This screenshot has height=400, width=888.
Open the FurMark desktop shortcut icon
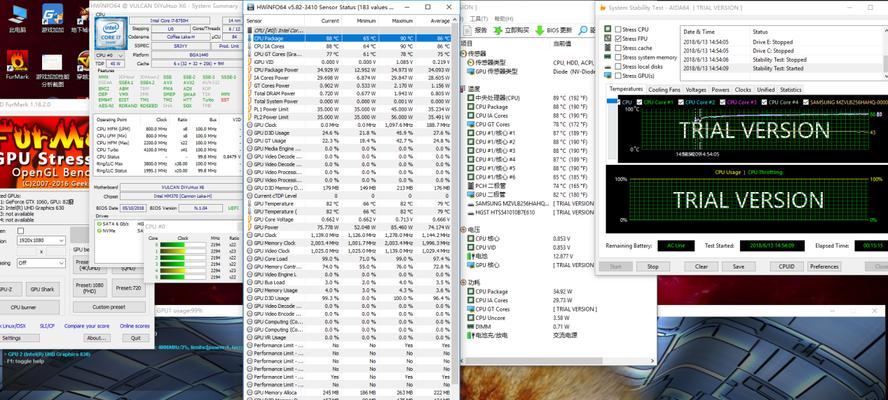coord(17,61)
